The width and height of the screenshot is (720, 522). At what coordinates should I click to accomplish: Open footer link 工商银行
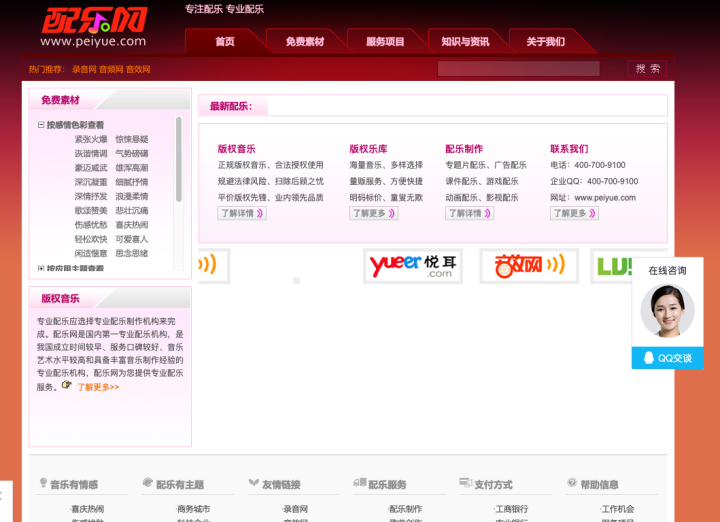coord(512,509)
